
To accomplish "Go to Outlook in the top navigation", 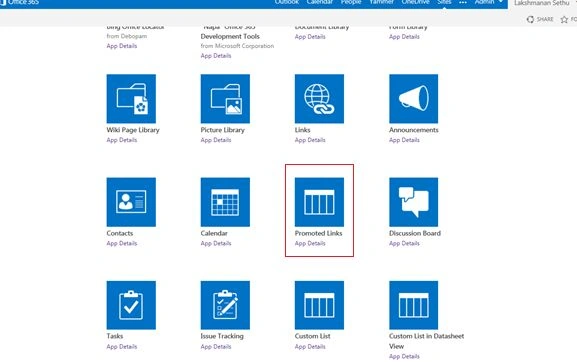I will click(x=287, y=2).
